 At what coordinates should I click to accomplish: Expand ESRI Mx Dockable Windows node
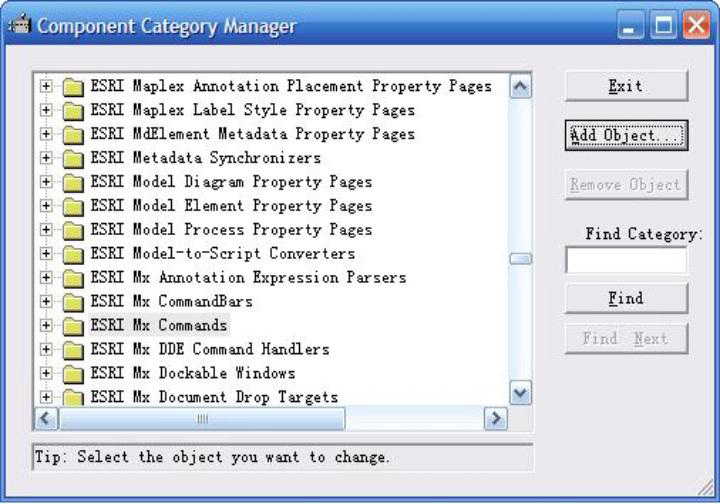click(x=46, y=373)
